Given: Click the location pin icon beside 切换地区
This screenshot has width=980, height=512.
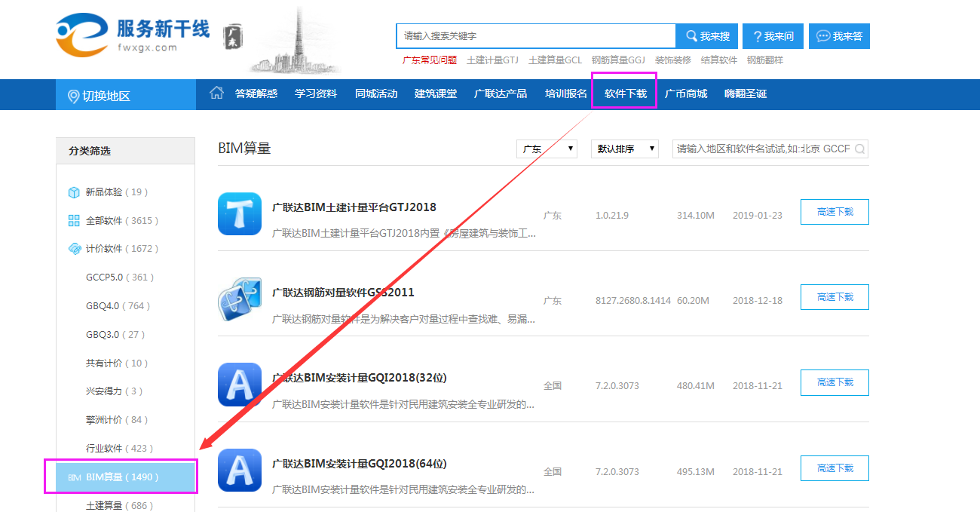Looking at the screenshot, I should (x=73, y=97).
